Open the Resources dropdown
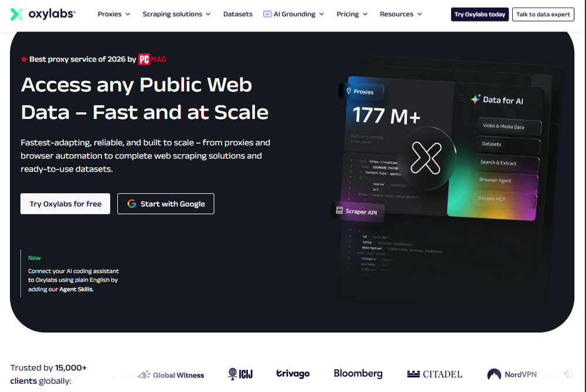Image resolution: width=586 pixels, height=392 pixels. tap(401, 14)
